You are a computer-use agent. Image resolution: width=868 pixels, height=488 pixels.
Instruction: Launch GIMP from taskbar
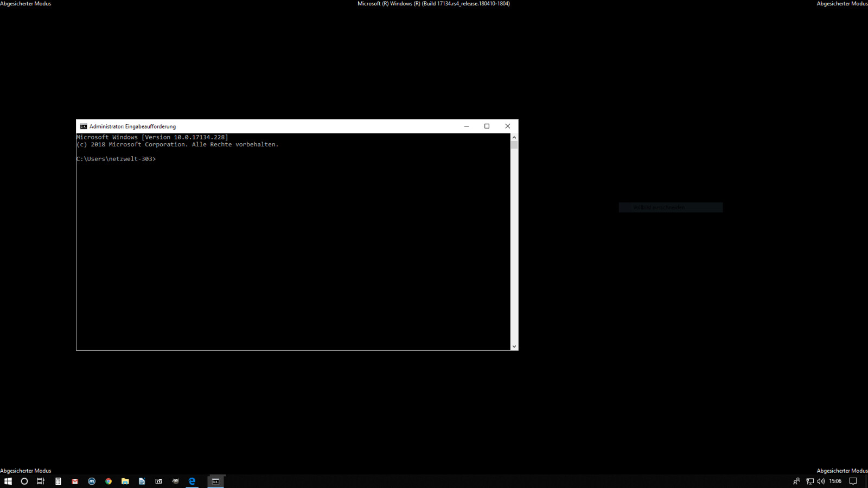coord(176,481)
